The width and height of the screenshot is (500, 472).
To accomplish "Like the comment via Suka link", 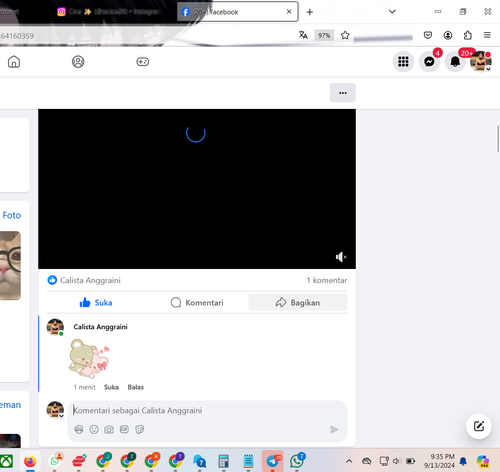I will pos(111,387).
